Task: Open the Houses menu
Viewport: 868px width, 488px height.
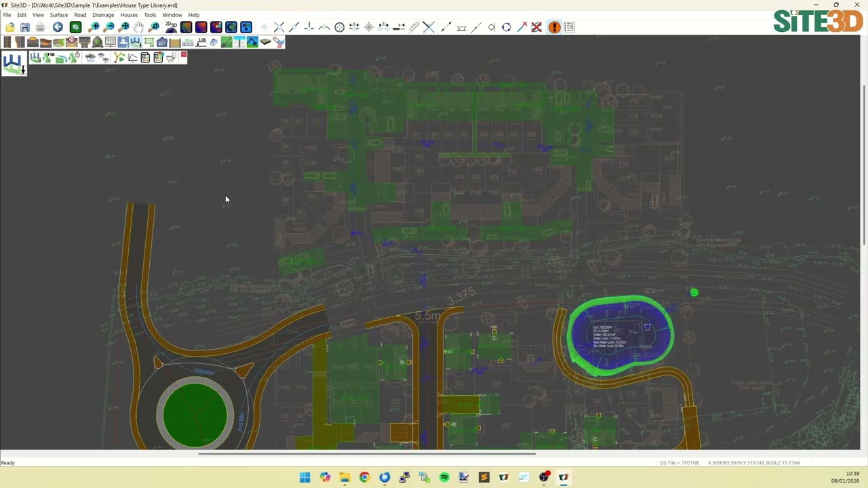Action: [x=129, y=15]
